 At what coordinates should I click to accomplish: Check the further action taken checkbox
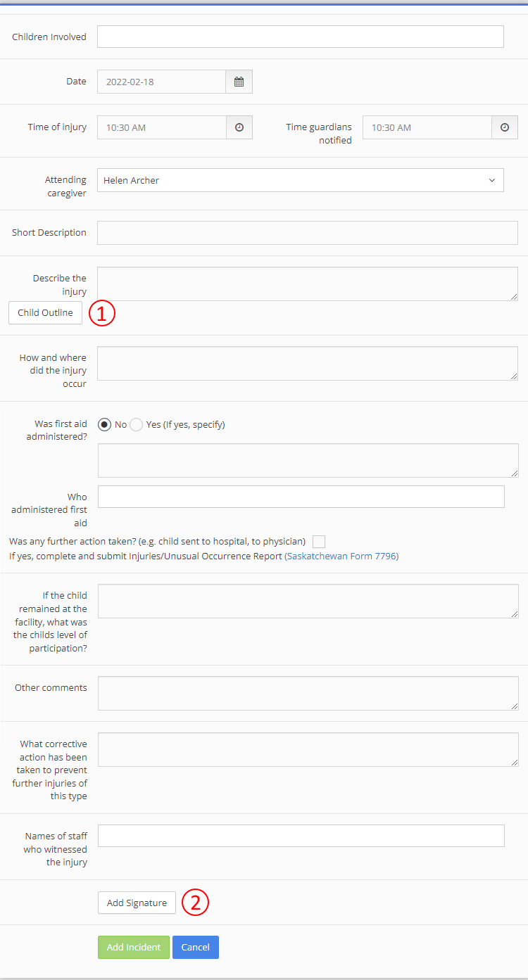point(318,541)
